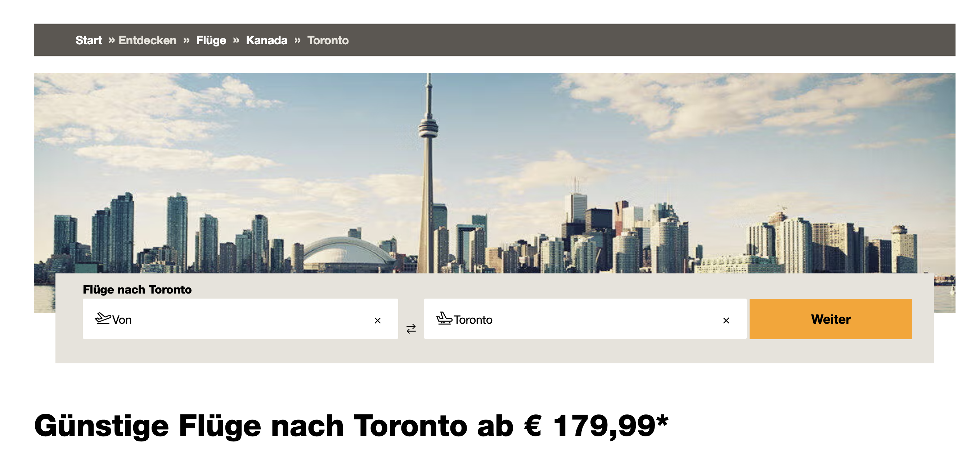Image resolution: width=980 pixels, height=454 pixels.
Task: Click the CN Tower in the skyline photo
Action: tap(428, 175)
